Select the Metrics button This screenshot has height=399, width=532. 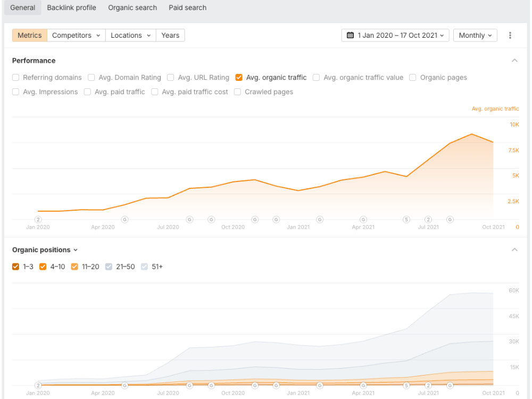pyautogui.click(x=29, y=35)
